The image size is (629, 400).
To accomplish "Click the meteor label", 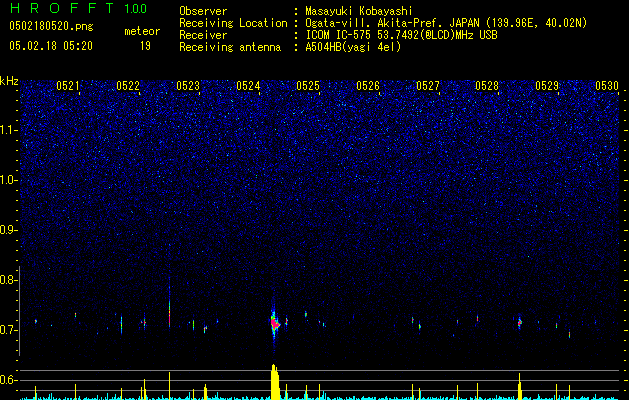I will (x=142, y=31).
